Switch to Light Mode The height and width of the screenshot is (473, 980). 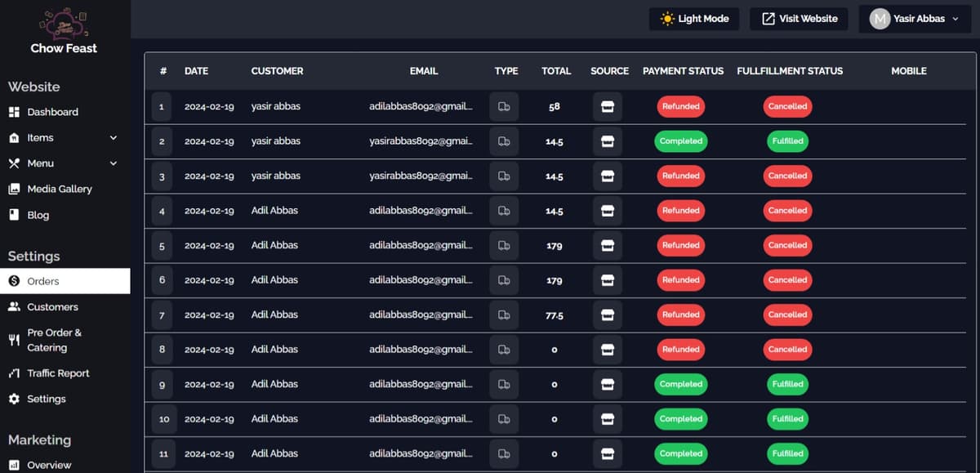[693, 18]
